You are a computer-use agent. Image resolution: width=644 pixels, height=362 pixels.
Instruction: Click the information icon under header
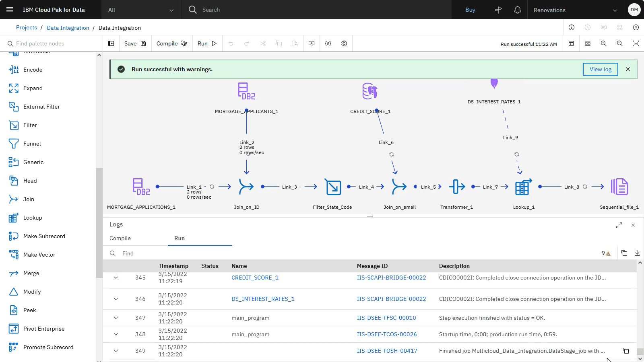pyautogui.click(x=572, y=27)
